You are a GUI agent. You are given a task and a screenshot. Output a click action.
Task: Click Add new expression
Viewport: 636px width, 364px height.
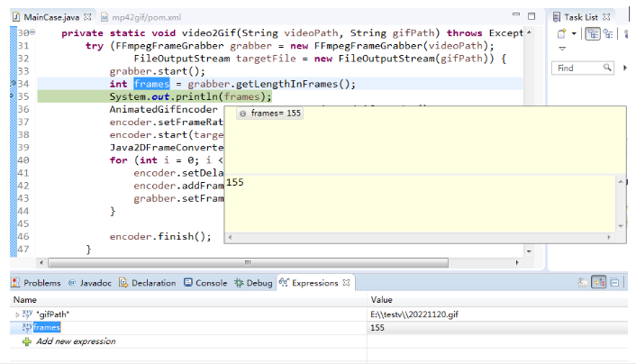[x=75, y=341]
